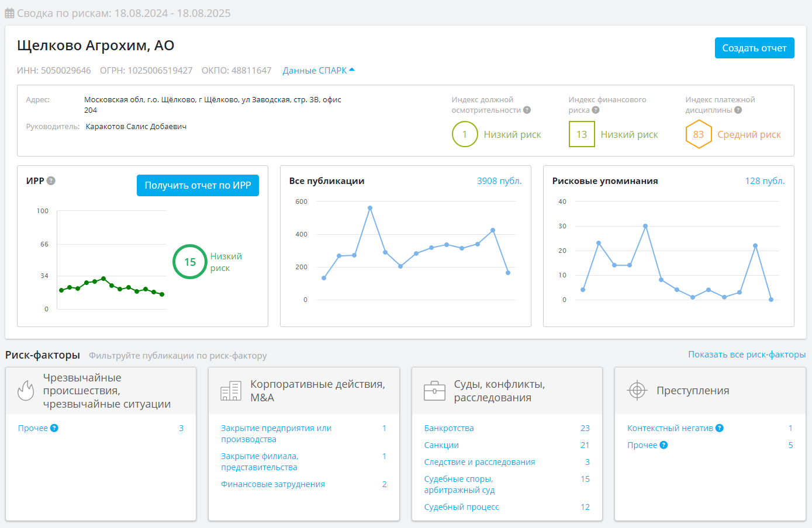
Task: Click the briefcase icon for courts category
Action: (434, 391)
